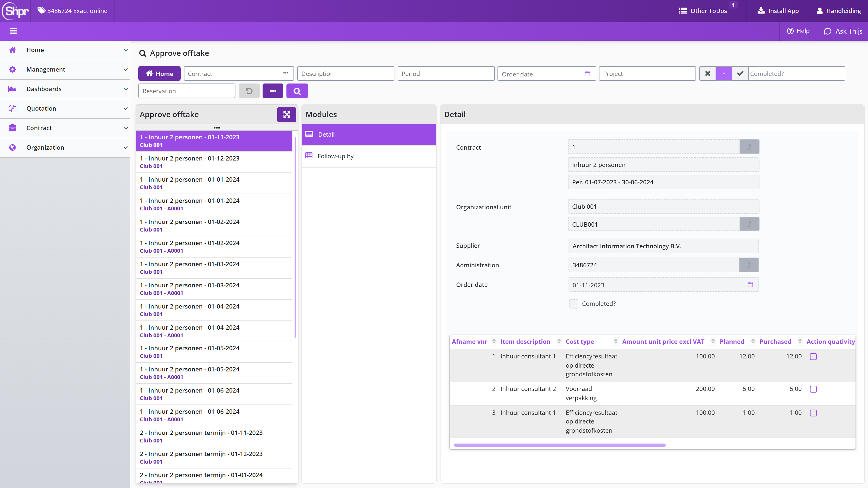Expand the Contract sidebar menu
Screen dimensions: 868x488
(x=65, y=128)
